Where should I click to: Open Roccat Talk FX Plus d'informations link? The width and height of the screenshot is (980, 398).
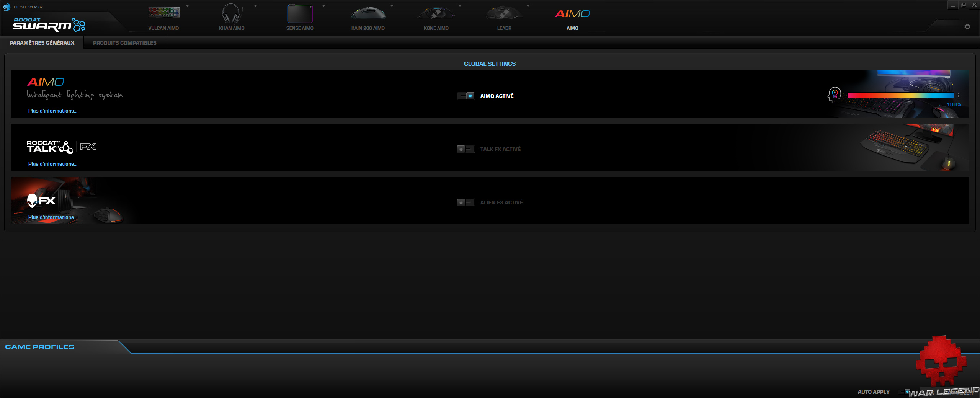[x=53, y=164]
